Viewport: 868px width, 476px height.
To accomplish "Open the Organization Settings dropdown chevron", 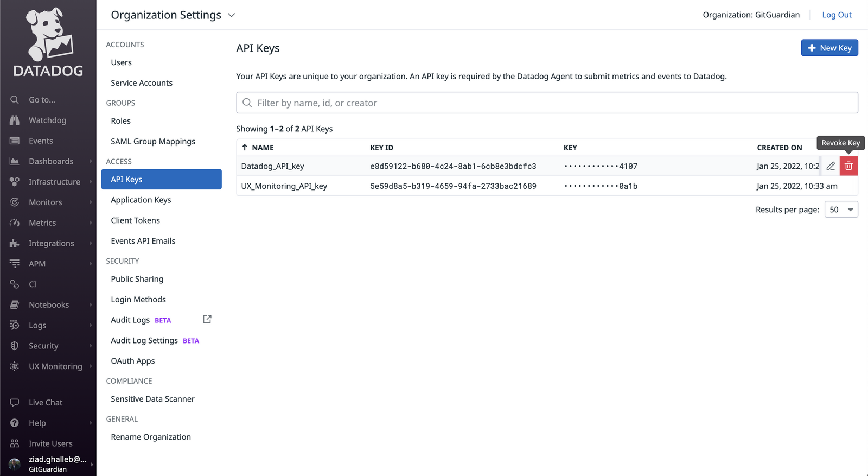I will click(x=232, y=15).
